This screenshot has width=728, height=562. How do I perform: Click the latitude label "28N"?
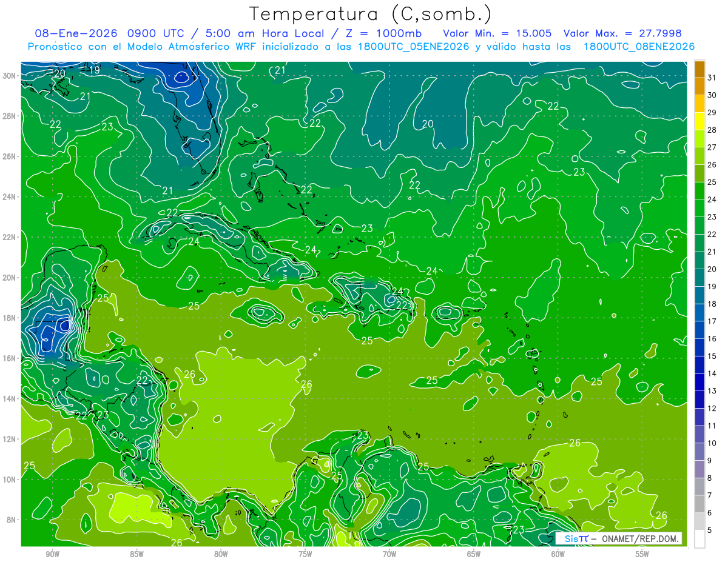pyautogui.click(x=9, y=116)
